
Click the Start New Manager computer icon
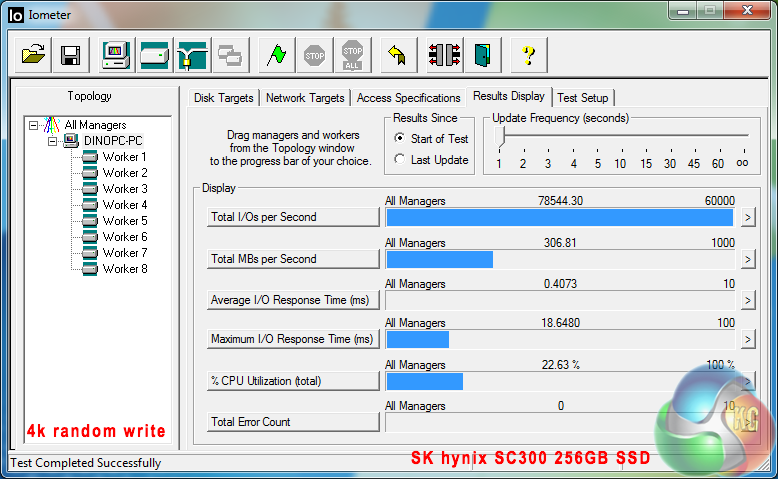[x=117, y=55]
